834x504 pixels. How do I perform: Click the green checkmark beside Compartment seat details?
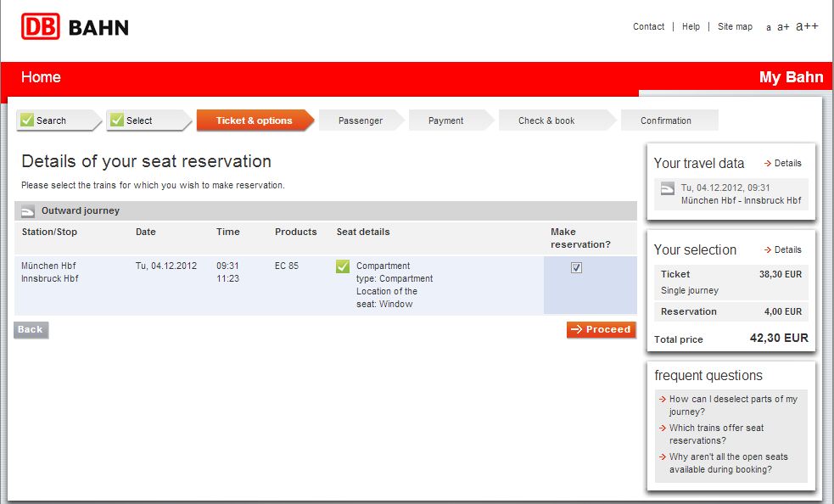click(x=343, y=266)
